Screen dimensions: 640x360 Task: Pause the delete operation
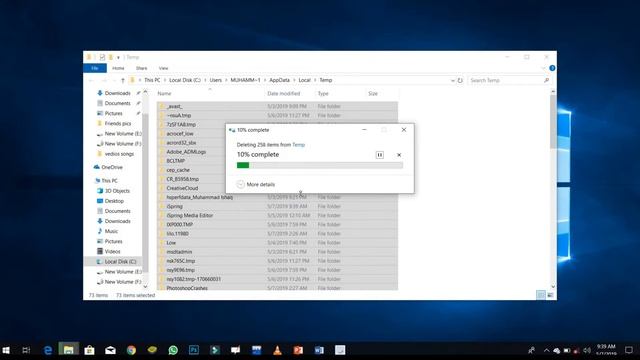pos(380,155)
